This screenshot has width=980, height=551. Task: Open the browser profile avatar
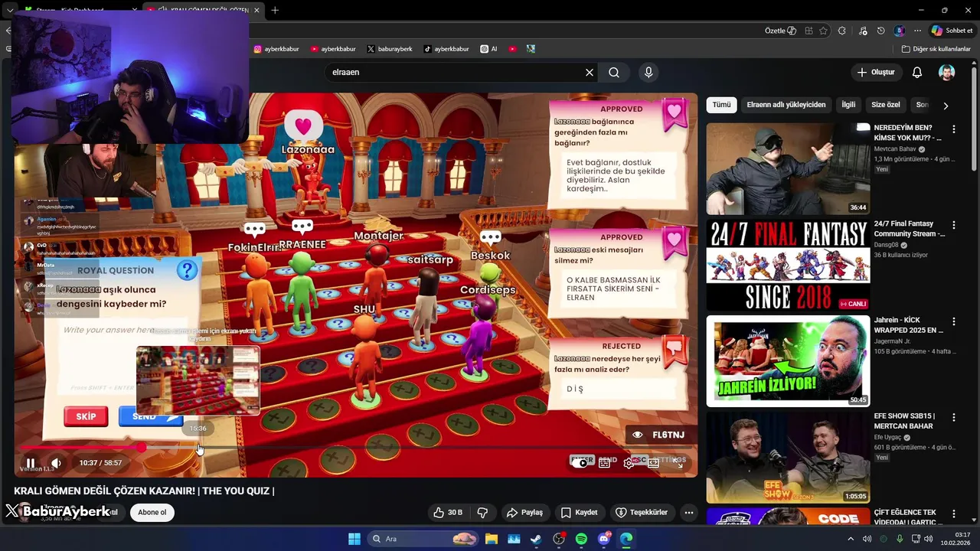pos(900,31)
